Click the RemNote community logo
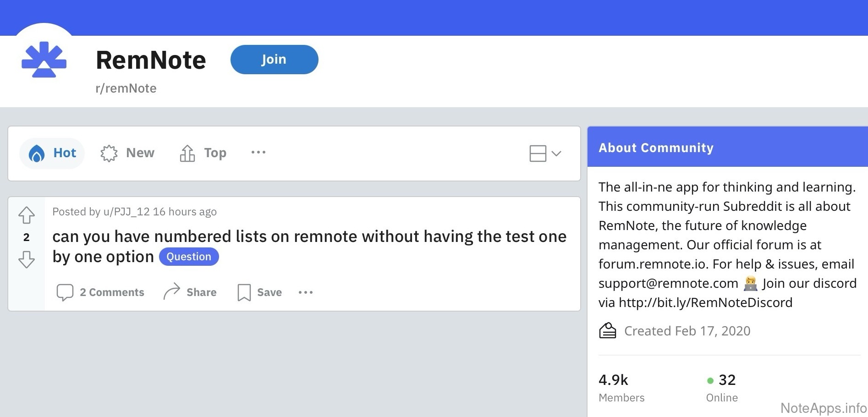Screen dimensions: 868x417 point(44,60)
